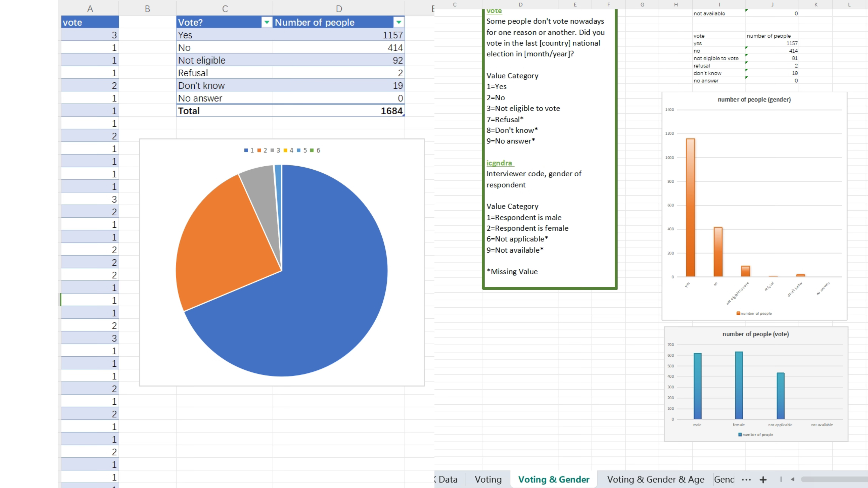Click the 'female' bar in vote chart
The height and width of the screenshot is (488, 868).
click(739, 385)
